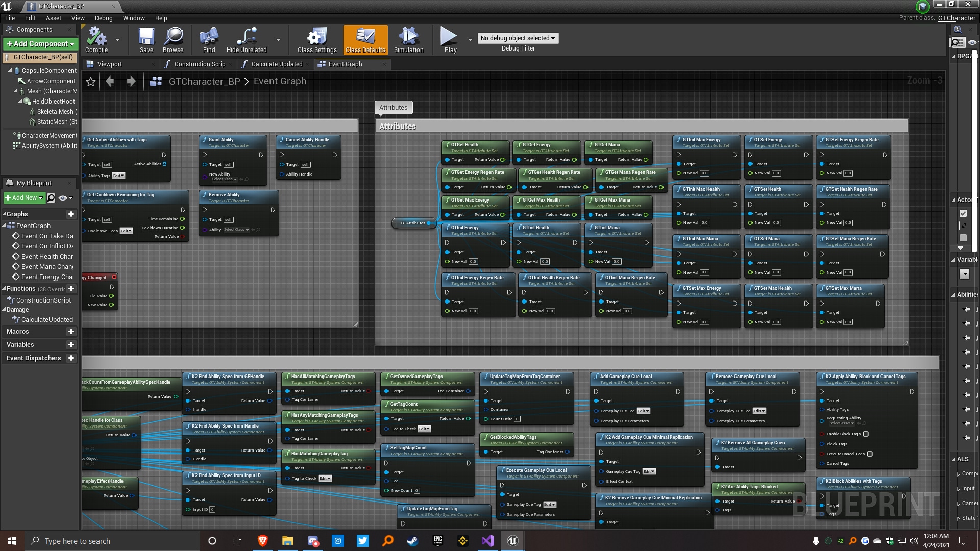980x551 pixels.
Task: Click the Add Component button
Action: [x=40, y=44]
